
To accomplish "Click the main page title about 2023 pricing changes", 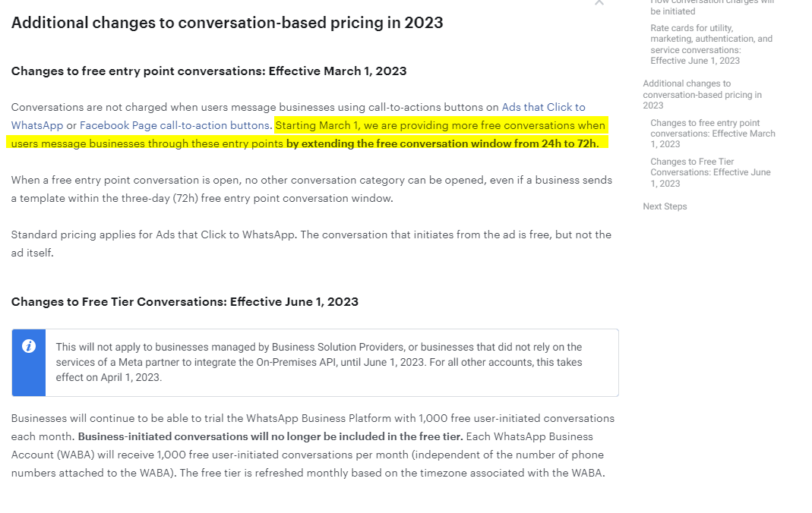I will (226, 23).
